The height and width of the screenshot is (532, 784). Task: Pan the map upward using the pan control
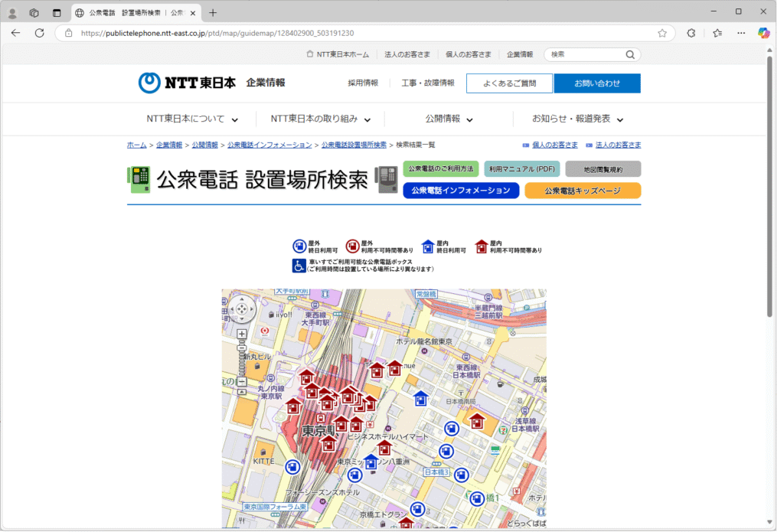click(x=242, y=300)
